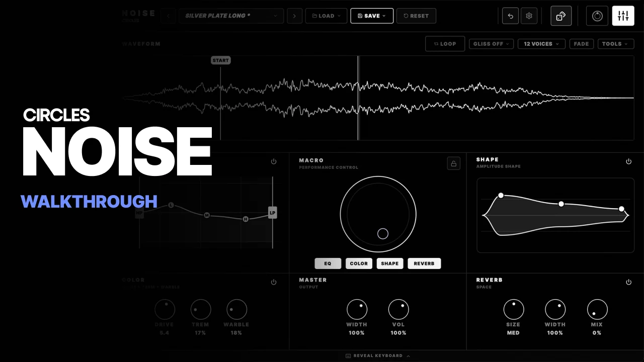Click the middle point on Shape curve
Image resolution: width=644 pixels, height=362 pixels.
pyautogui.click(x=561, y=204)
